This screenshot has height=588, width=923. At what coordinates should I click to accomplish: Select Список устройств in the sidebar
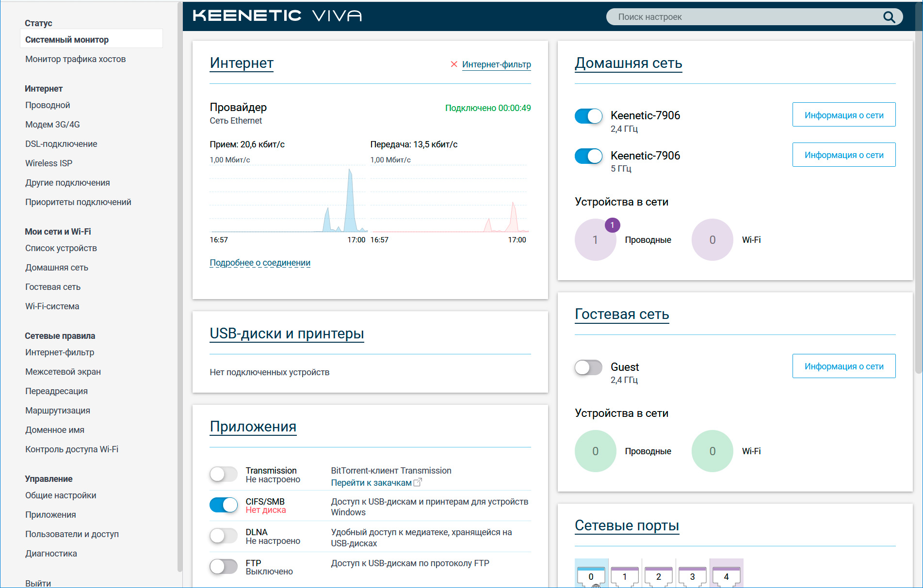click(61, 248)
